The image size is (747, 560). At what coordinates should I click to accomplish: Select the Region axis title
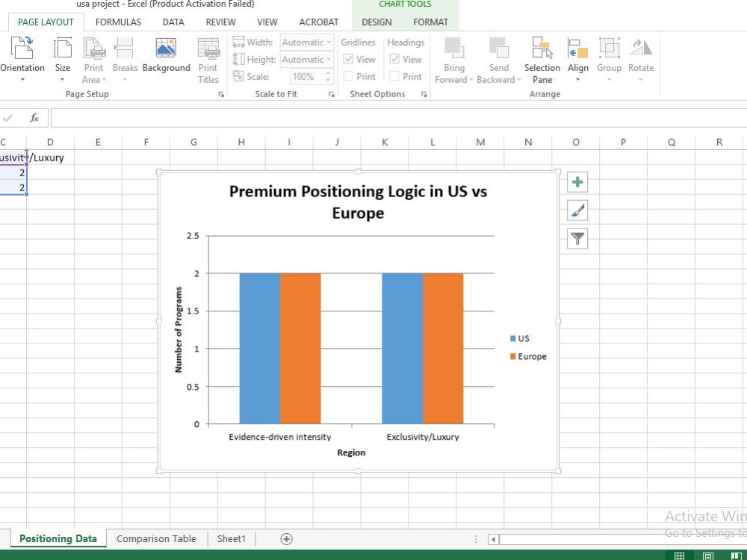coord(351,452)
